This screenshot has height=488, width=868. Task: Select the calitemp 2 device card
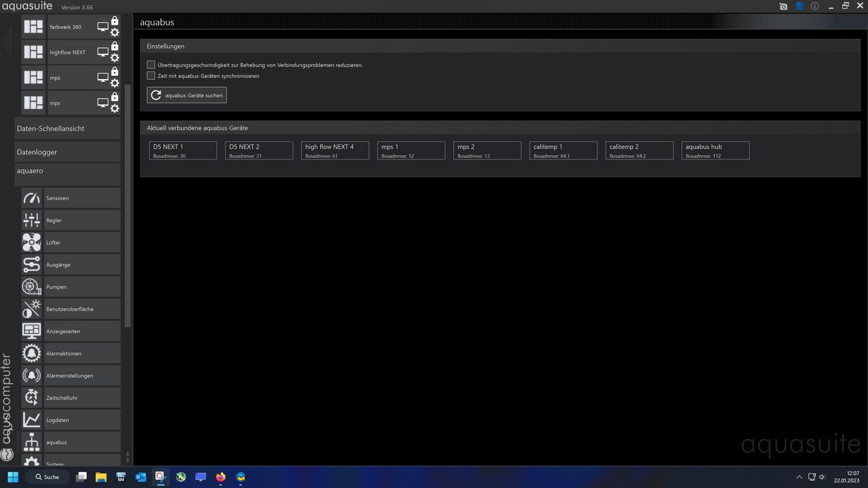639,150
